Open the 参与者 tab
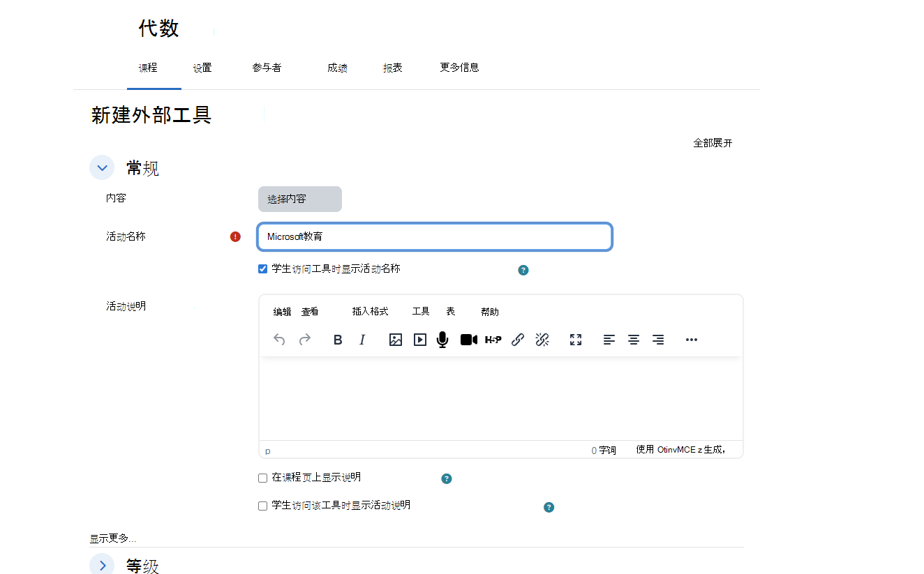This screenshot has height=574, width=924. pyautogui.click(x=267, y=68)
